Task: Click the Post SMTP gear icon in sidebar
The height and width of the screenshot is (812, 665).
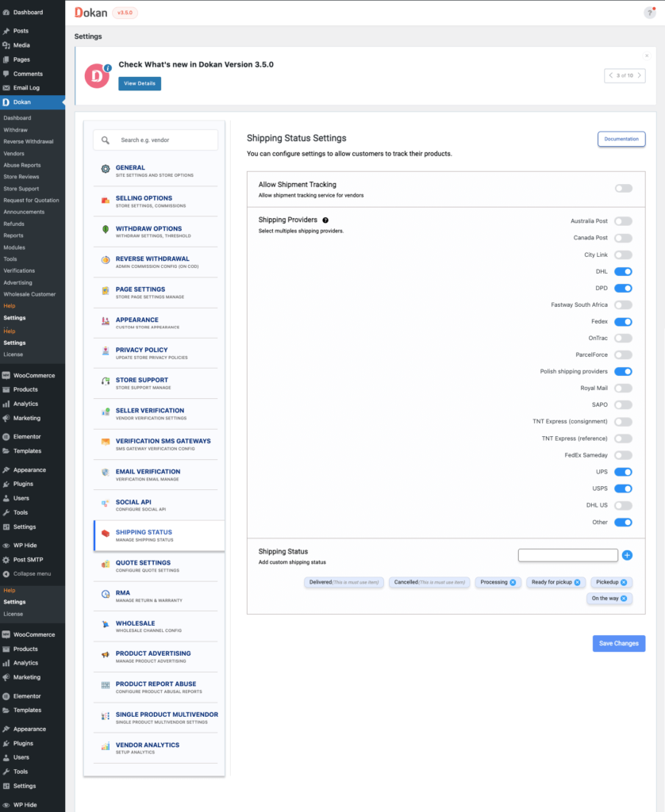Action: (6, 560)
